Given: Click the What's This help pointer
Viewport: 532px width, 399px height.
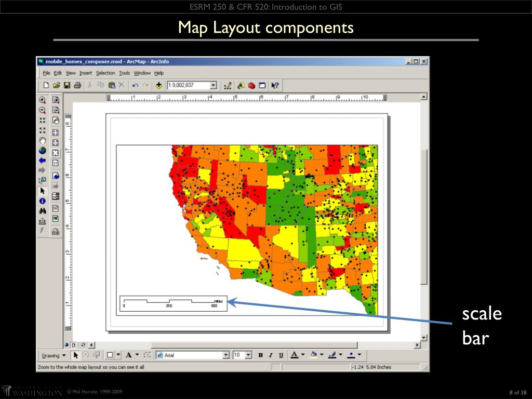Looking at the screenshot, I should 275,86.
